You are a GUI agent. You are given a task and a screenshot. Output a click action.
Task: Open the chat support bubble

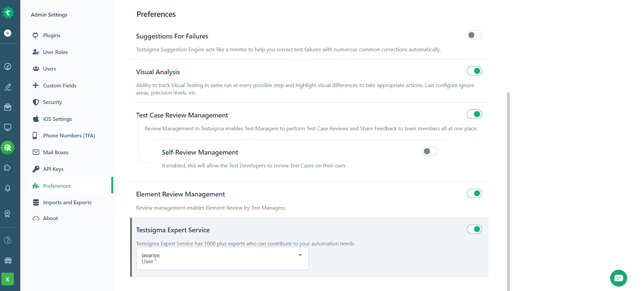[619, 278]
